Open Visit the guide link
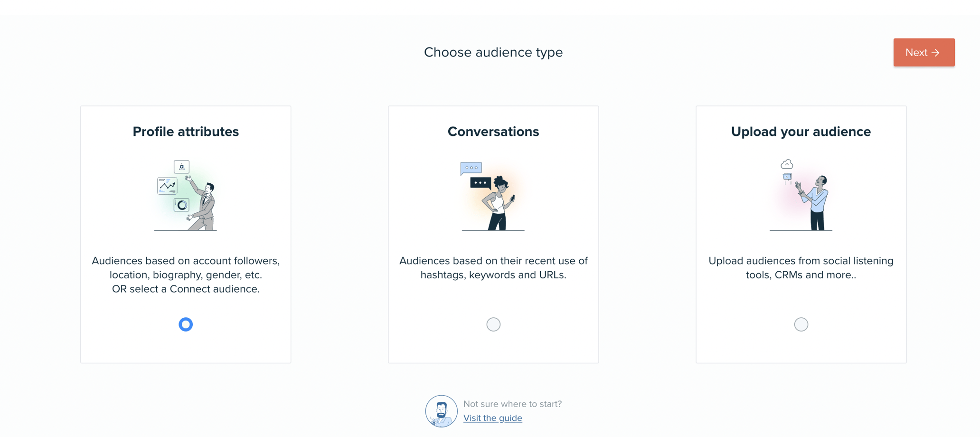 pos(492,418)
